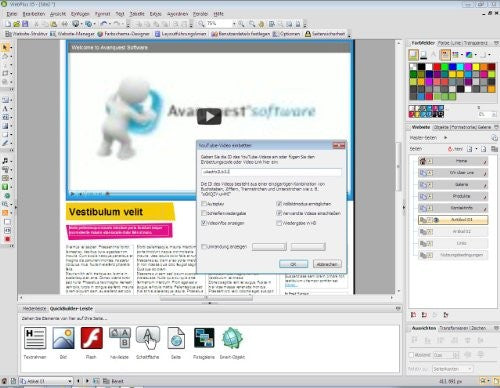Click the music note media tool
This screenshot has width=500, height=388.
click(5, 161)
